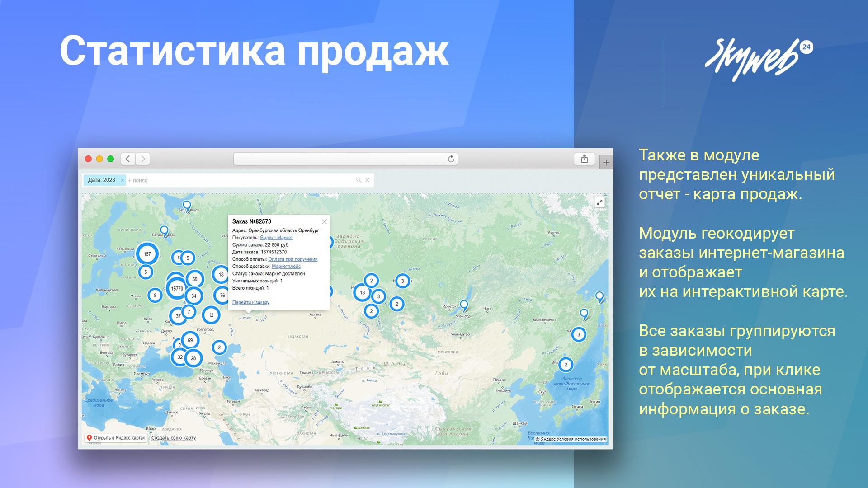Follow the 'Перейти к заказу' link
Screen dimensions: 868x488
251,302
